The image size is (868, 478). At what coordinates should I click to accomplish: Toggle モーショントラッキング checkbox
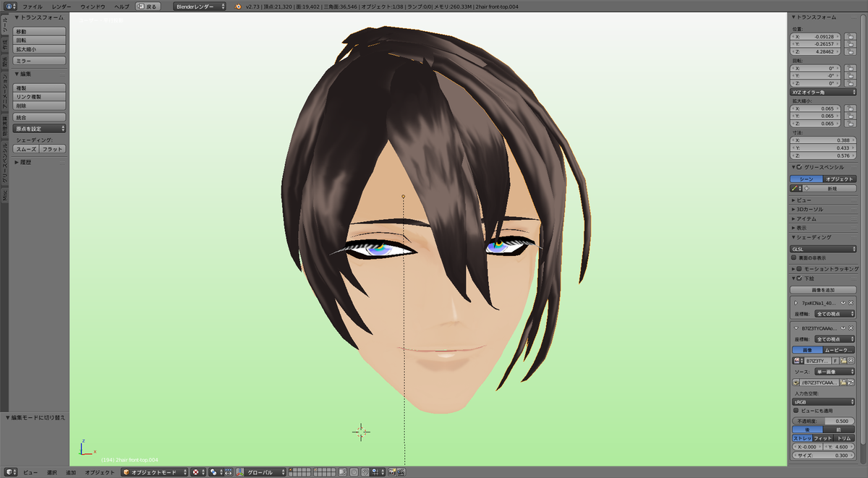coord(799,268)
